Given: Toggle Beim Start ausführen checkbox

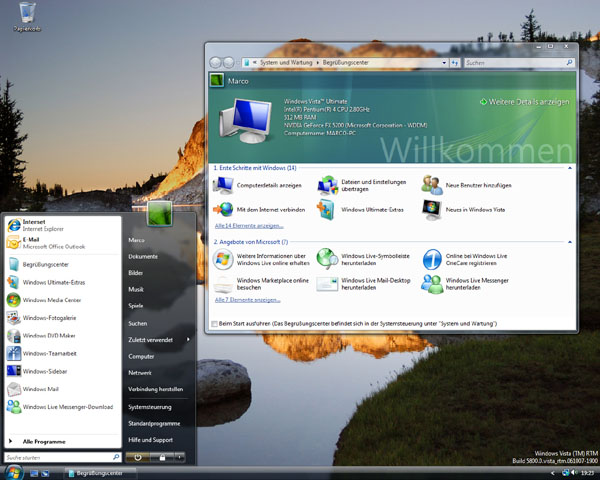Looking at the screenshot, I should click(x=215, y=324).
